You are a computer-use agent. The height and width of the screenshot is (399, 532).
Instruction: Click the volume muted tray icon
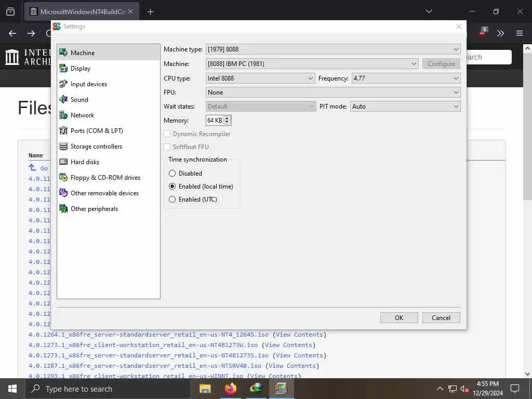click(x=464, y=389)
